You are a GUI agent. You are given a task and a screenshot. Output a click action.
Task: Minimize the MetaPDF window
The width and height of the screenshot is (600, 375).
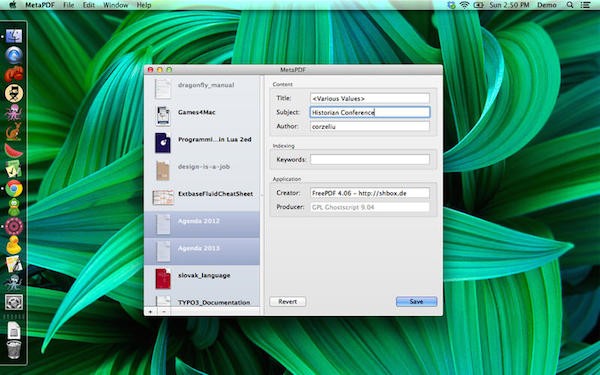[x=160, y=70]
